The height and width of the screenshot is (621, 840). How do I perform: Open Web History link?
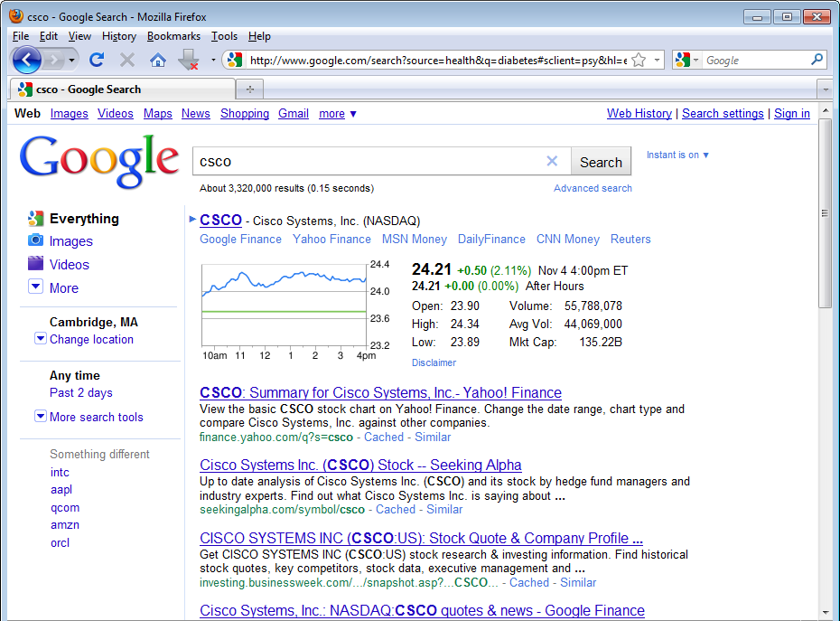pyautogui.click(x=639, y=114)
